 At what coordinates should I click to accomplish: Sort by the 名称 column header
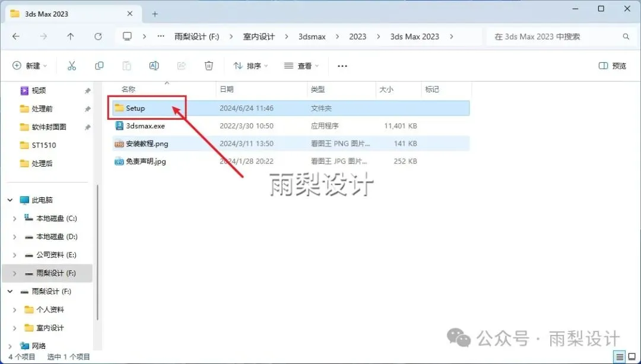[128, 89]
